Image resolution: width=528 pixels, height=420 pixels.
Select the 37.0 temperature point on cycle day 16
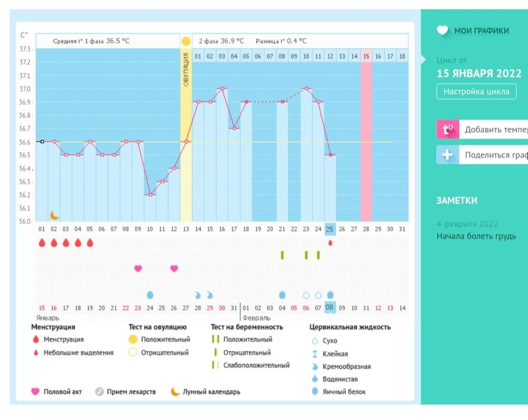point(222,89)
